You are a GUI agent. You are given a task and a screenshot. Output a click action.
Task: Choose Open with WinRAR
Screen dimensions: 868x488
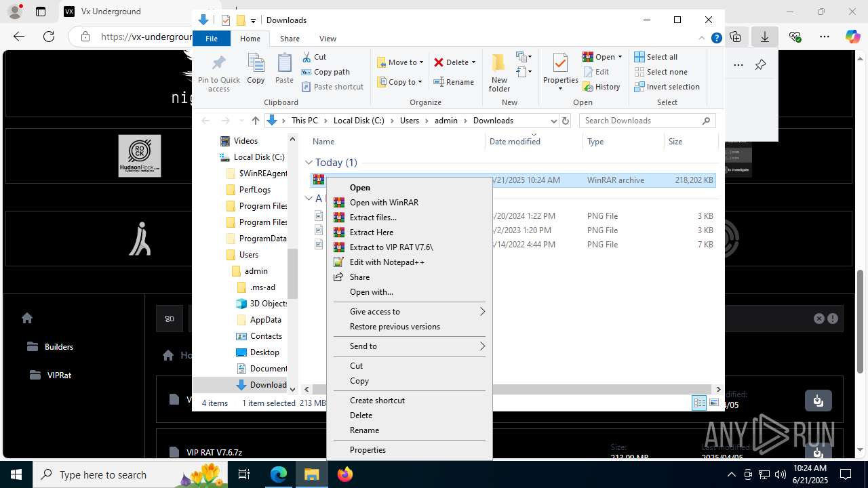click(409, 203)
